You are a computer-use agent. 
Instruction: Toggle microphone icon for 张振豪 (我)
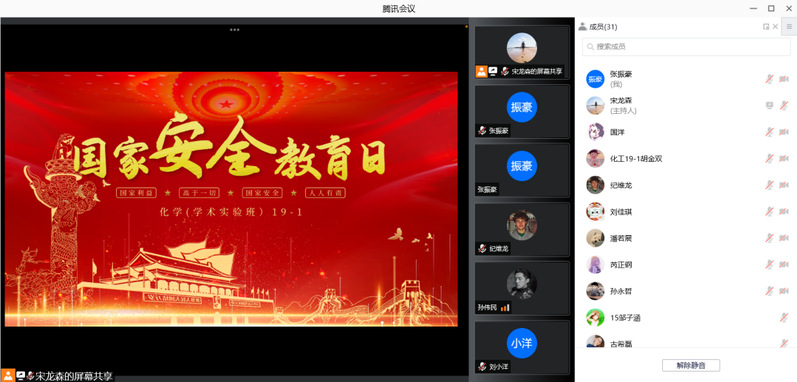(770, 79)
